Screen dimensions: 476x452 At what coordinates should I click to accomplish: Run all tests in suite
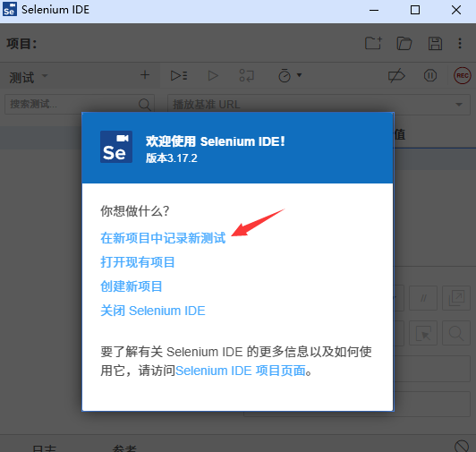coord(179,76)
